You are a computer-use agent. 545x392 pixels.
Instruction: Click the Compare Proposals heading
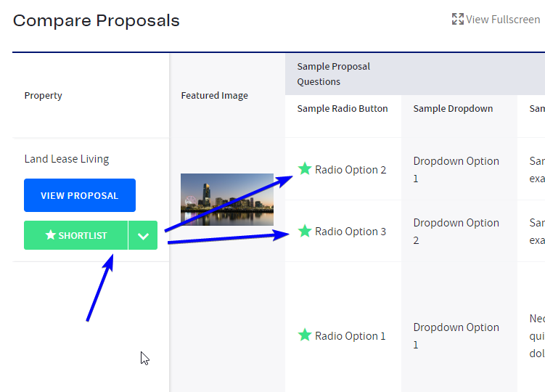(x=97, y=20)
